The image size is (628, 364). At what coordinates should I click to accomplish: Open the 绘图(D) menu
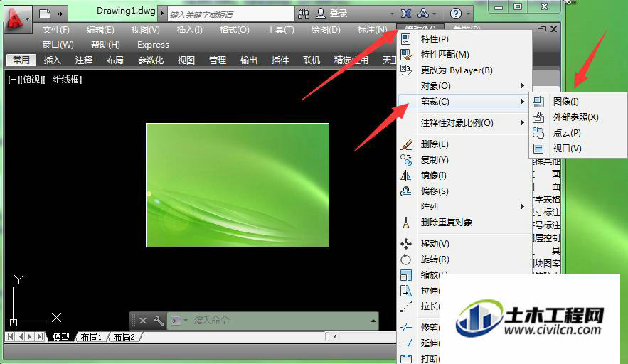click(326, 30)
